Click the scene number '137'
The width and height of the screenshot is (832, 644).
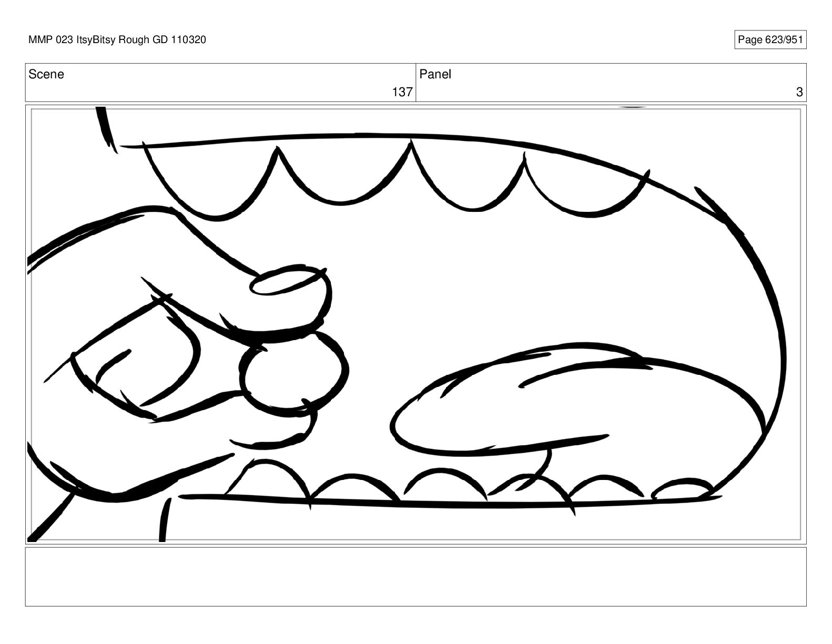[402, 92]
